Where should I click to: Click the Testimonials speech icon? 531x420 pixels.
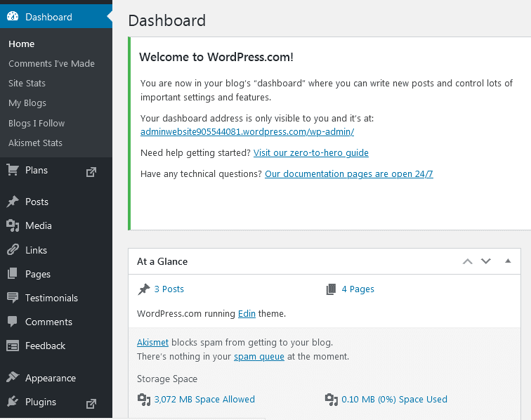tap(13, 298)
